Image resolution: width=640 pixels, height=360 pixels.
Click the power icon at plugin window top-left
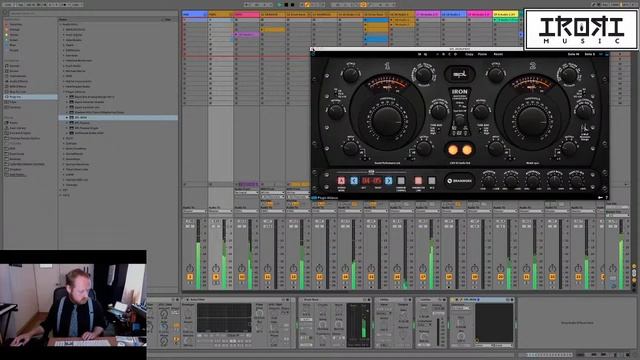[x=313, y=54]
